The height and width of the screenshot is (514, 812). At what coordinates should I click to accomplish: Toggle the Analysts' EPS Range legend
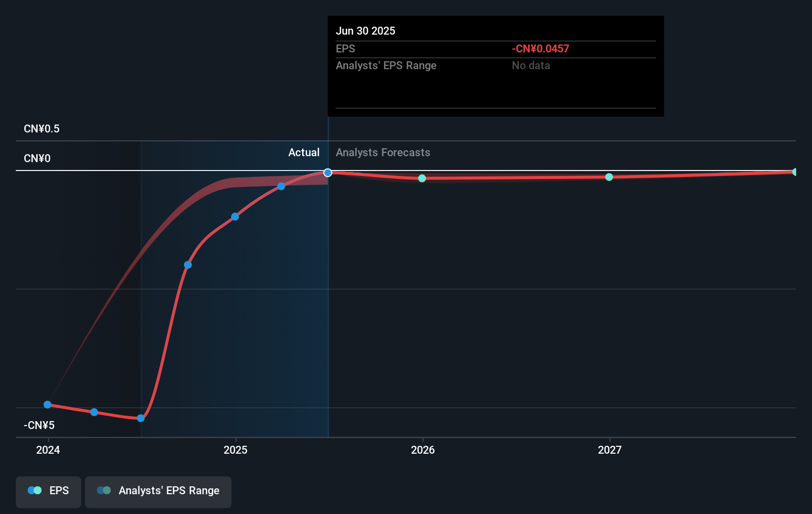pyautogui.click(x=158, y=492)
